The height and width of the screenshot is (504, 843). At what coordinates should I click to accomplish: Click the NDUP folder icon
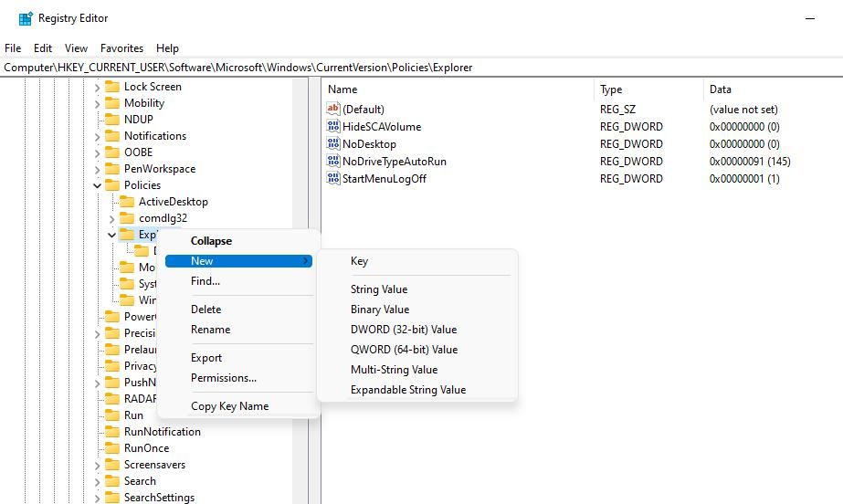[x=112, y=120]
